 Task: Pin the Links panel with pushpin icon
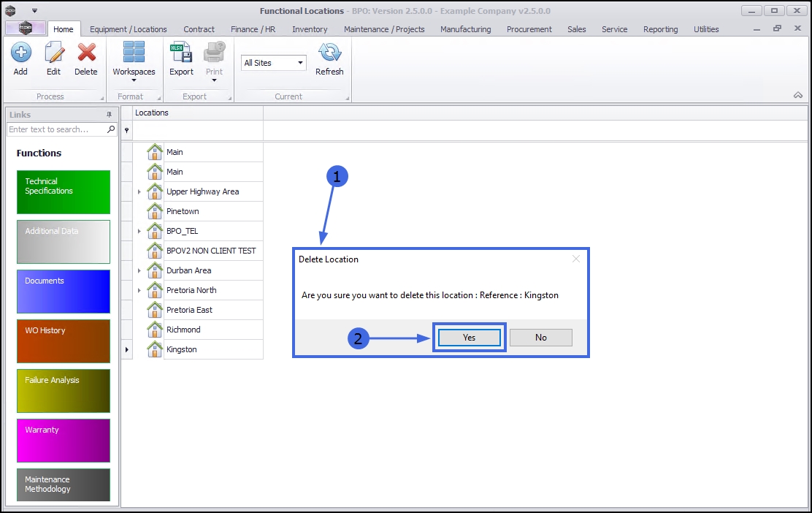click(x=109, y=115)
